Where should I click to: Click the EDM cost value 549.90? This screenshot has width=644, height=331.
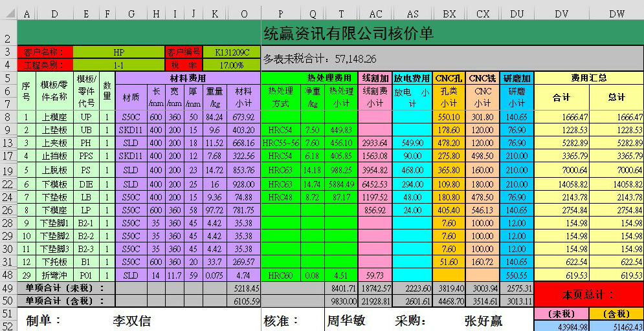412,143
